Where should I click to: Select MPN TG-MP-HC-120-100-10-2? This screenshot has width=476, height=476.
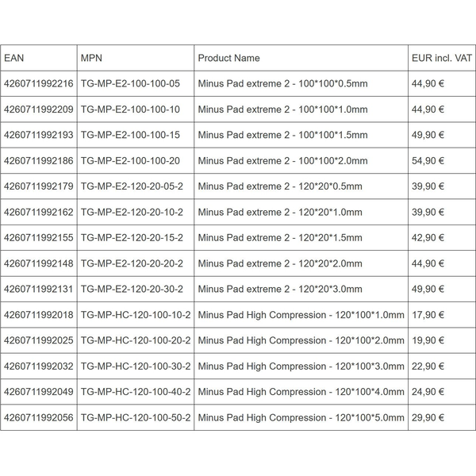tap(136, 315)
